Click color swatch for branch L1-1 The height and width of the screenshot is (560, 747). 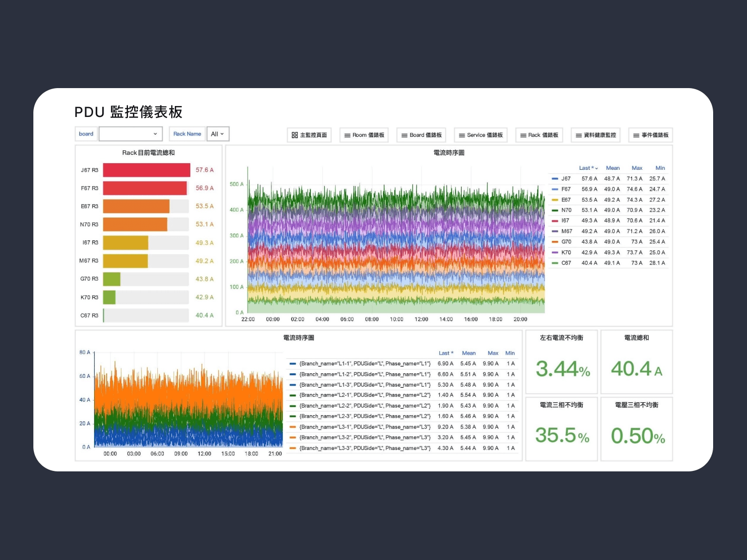tap(293, 364)
